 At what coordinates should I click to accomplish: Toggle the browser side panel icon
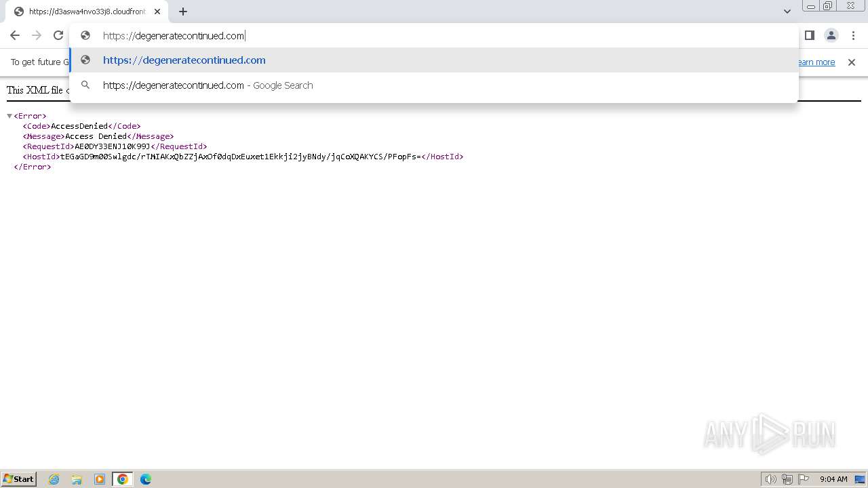(809, 35)
